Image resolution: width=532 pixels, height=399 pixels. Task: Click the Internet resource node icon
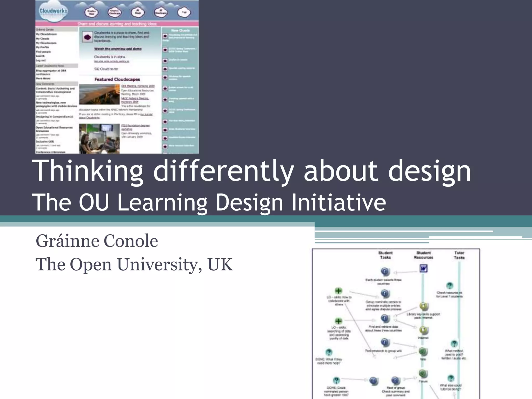point(423,330)
